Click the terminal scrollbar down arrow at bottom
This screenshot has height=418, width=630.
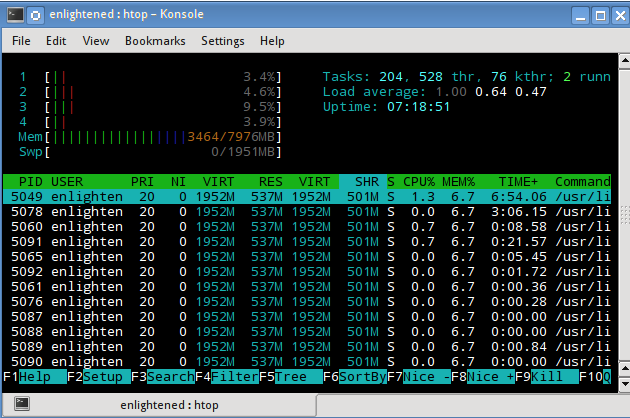click(x=624, y=384)
